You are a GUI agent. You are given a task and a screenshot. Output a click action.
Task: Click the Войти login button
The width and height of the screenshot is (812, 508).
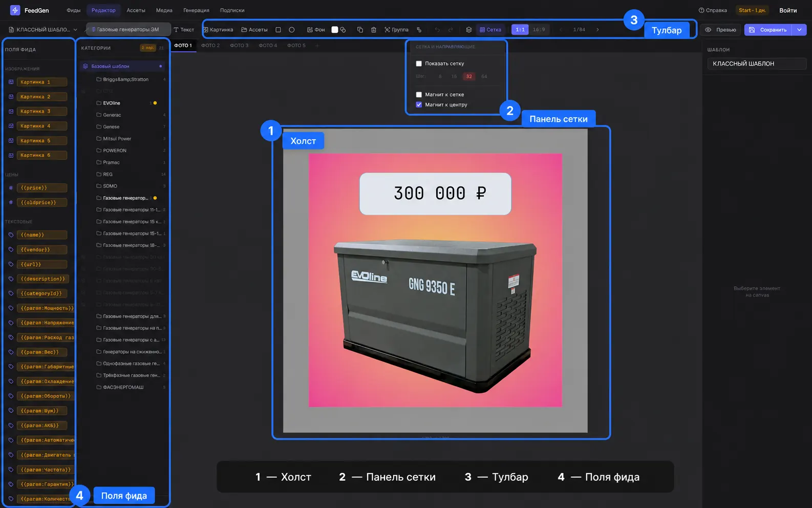(x=788, y=10)
